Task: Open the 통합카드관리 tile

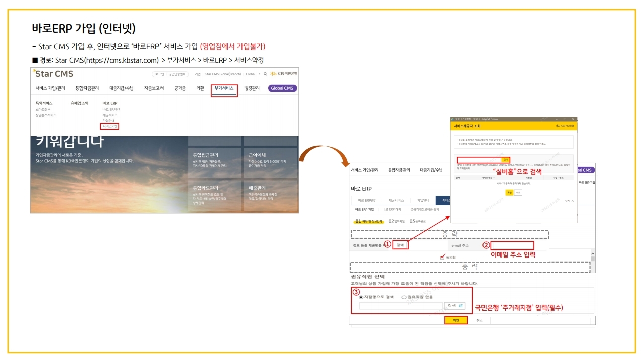Action: 214,195
